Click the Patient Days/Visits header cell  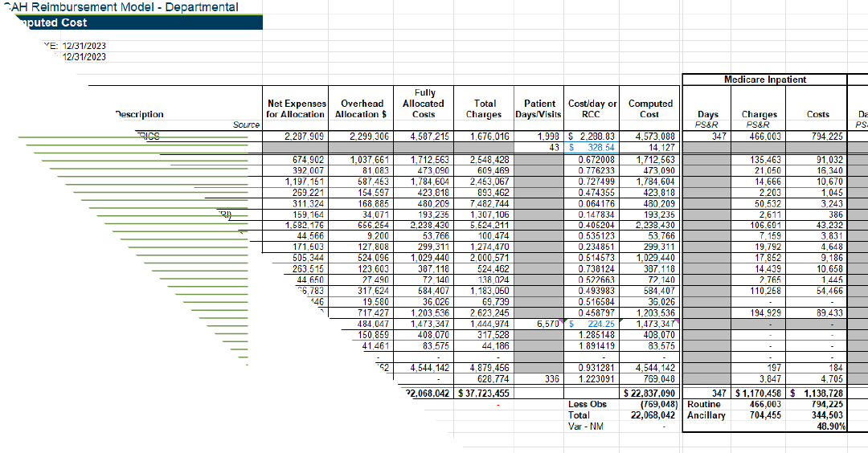pyautogui.click(x=538, y=108)
